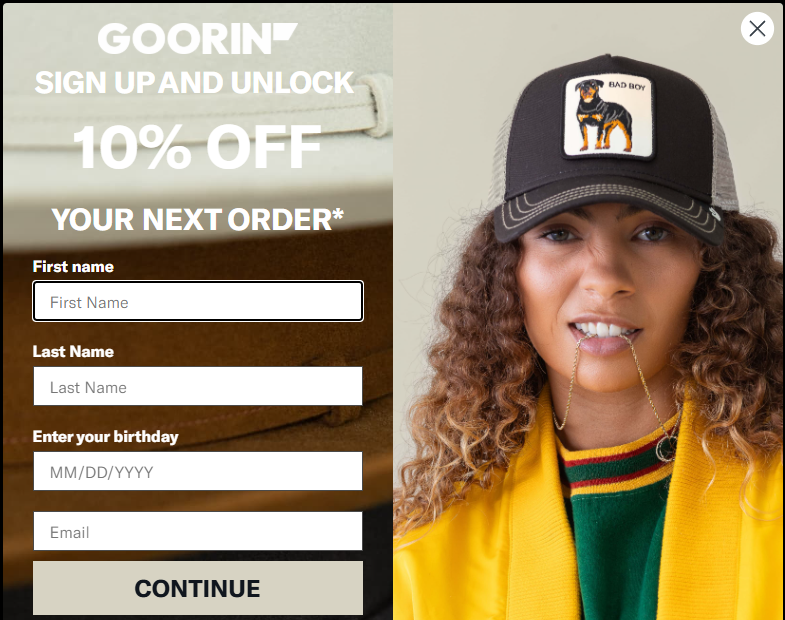
Task: Click the Goorin logo wordmark
Action: (x=184, y=39)
